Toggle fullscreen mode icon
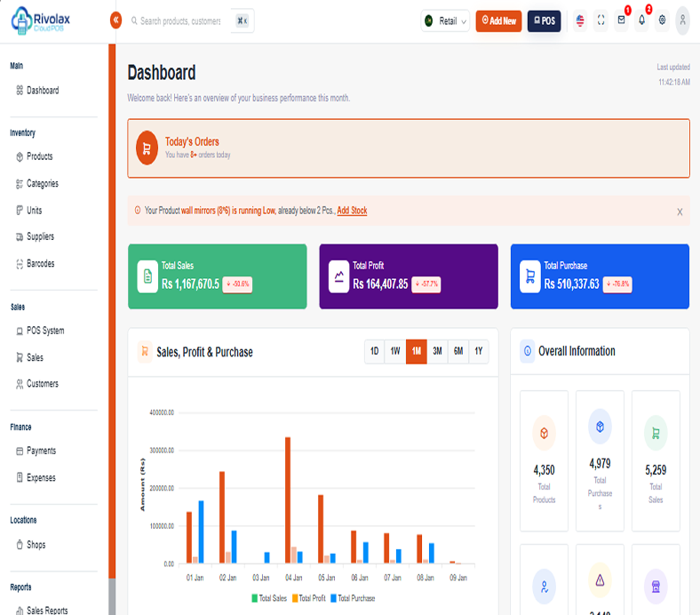 [601, 20]
